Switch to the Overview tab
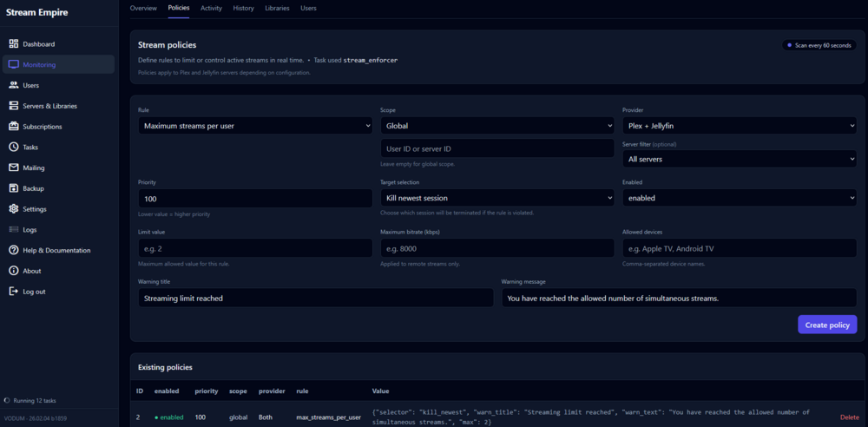The width and height of the screenshot is (868, 427). 143,9
